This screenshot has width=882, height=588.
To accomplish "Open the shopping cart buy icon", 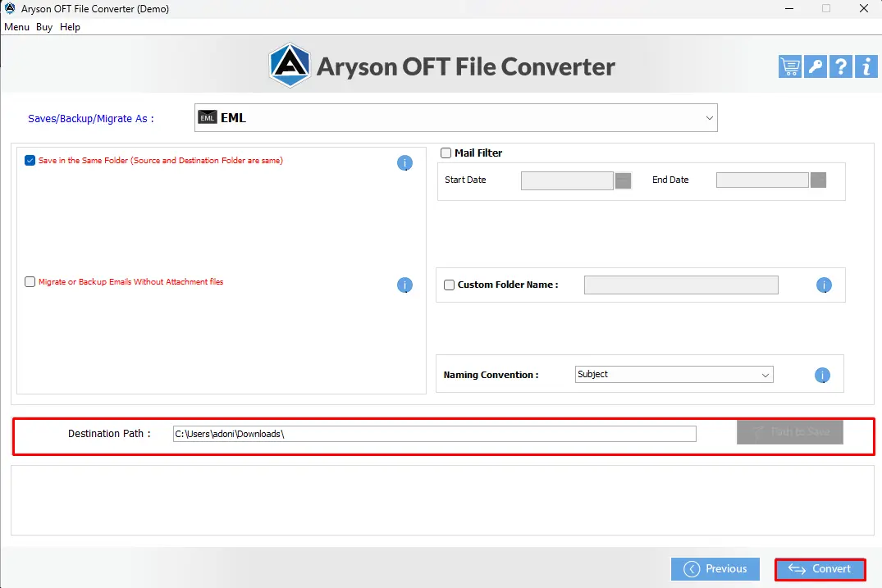I will pos(790,67).
